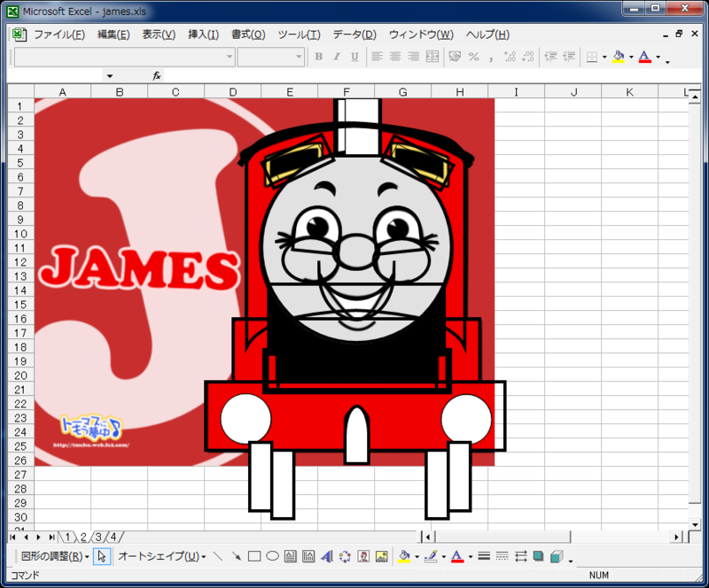Click the Select Objects pointer tool
Image resolution: width=709 pixels, height=588 pixels.
(x=102, y=556)
